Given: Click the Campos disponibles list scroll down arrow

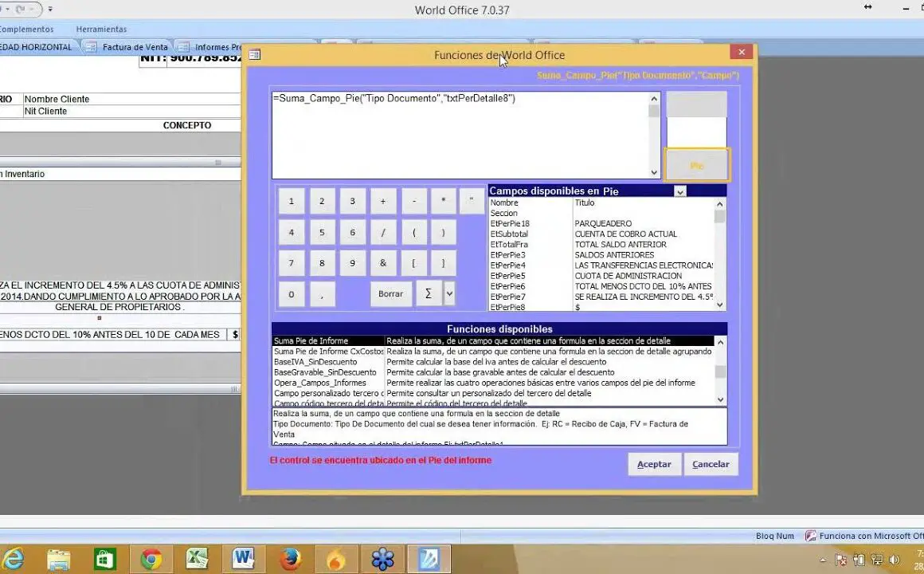Looking at the screenshot, I should 719,305.
